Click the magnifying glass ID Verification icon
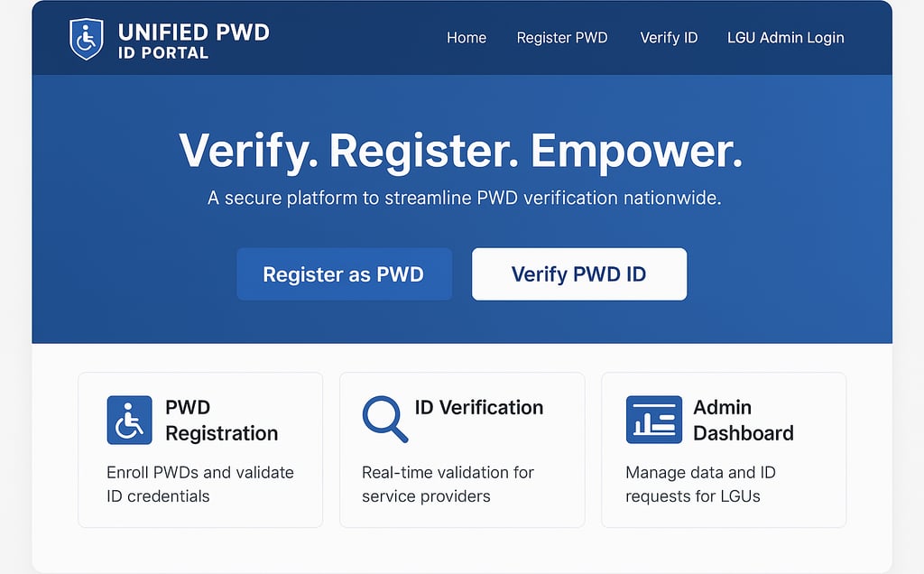Viewport: 924px width, 574px height. (x=386, y=419)
